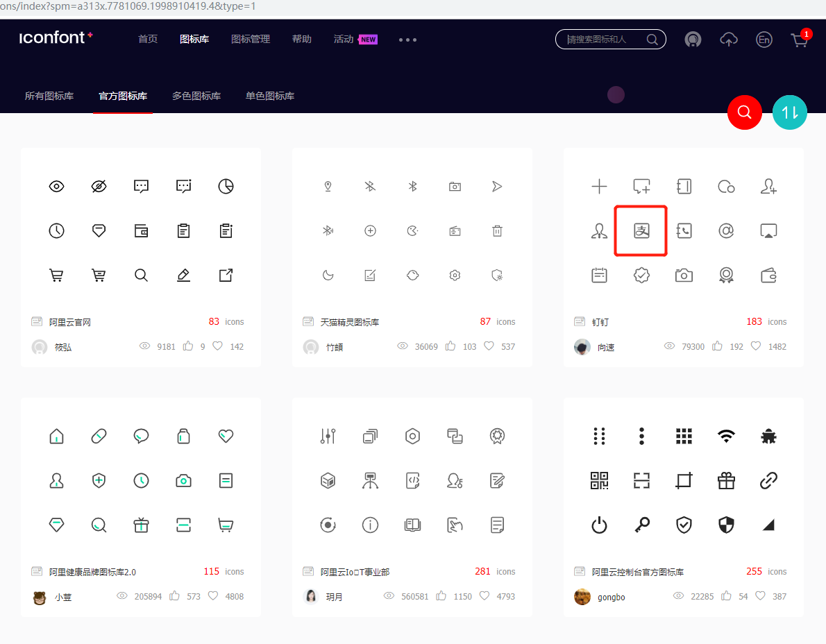
Task: Expand the ellipsis more menu in navigation
Action: tap(407, 40)
